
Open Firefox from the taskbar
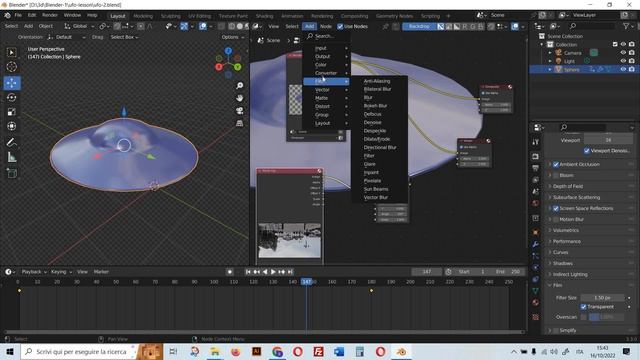(236, 351)
